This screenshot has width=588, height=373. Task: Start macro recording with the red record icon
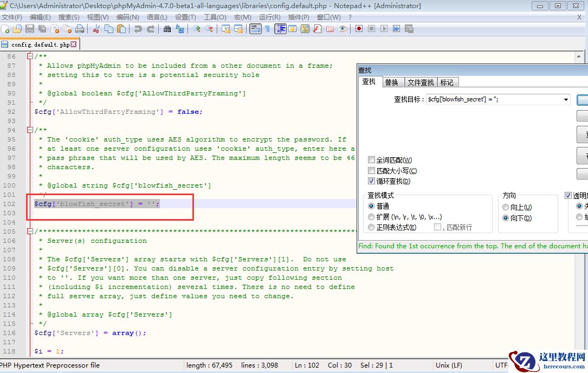click(359, 29)
